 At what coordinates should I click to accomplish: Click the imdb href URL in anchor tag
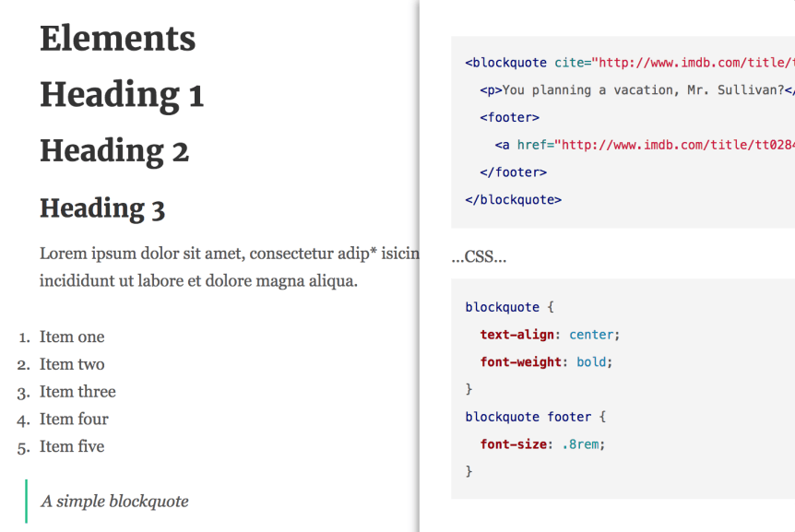pos(673,145)
